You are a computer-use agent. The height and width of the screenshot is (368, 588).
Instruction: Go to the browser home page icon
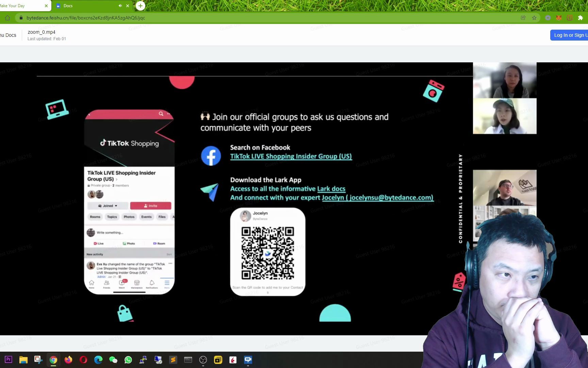(7, 18)
